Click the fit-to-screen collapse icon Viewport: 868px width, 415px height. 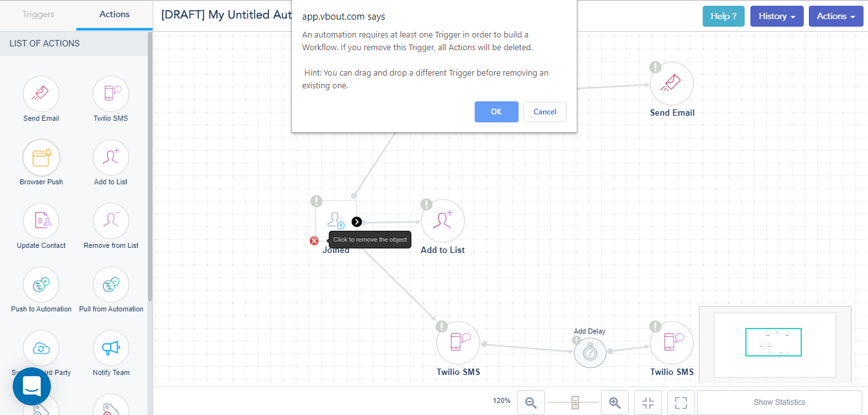[648, 402]
